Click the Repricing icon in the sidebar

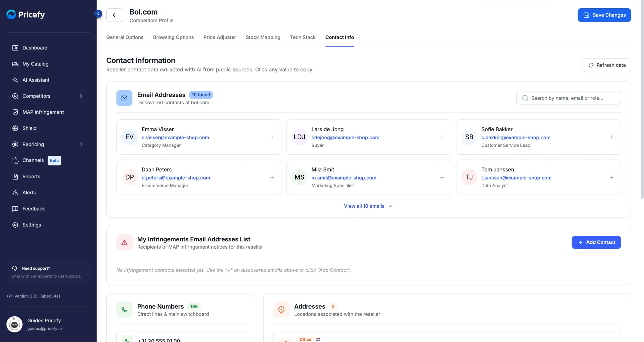pyautogui.click(x=15, y=144)
